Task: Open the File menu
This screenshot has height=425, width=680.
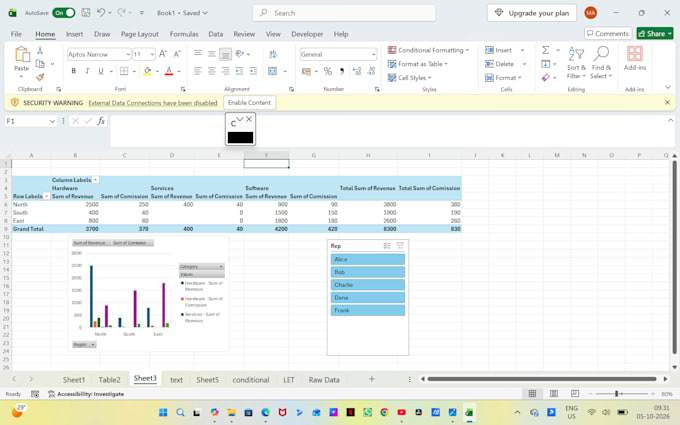Action: (x=16, y=34)
